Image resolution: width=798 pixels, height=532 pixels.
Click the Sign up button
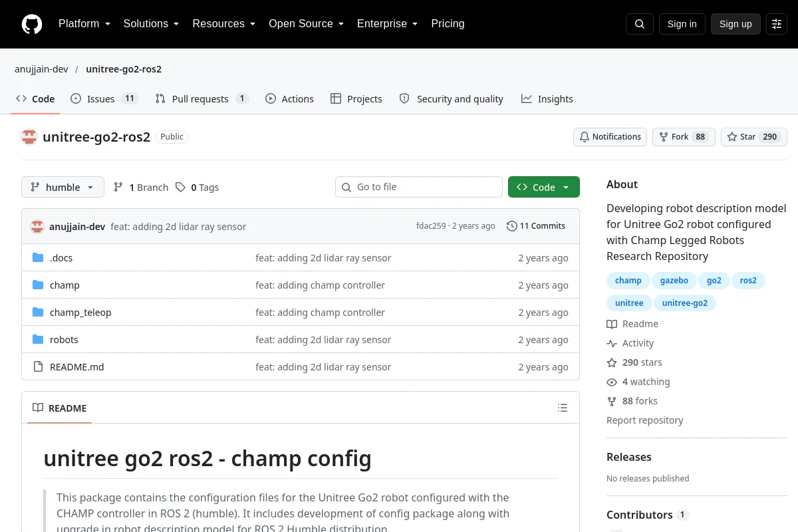click(735, 24)
